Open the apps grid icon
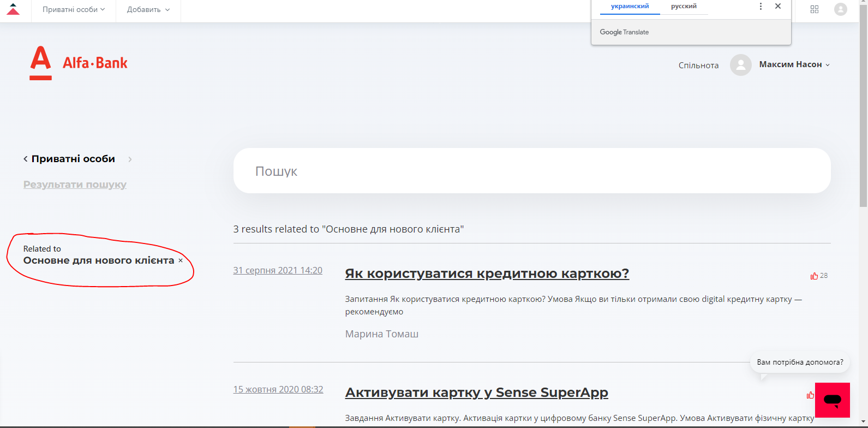Viewport: 868px width, 428px height. click(814, 9)
